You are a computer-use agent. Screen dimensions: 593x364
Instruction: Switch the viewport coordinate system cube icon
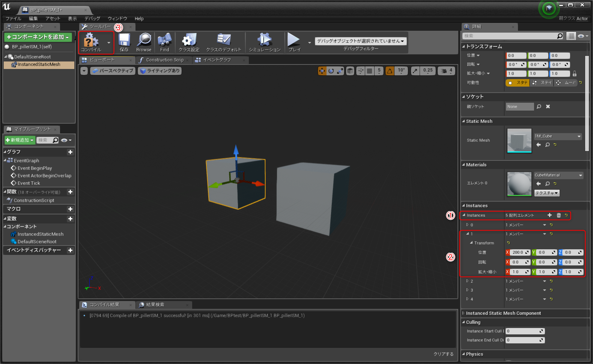[350, 71]
